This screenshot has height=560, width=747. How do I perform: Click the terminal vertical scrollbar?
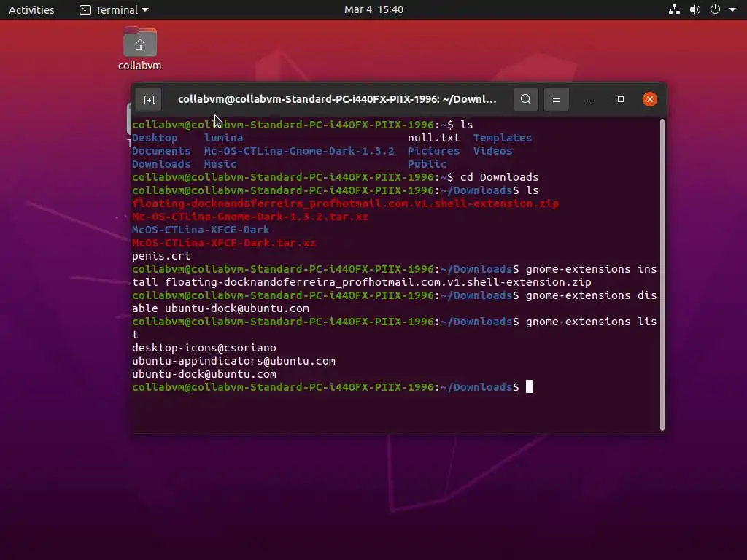point(662,275)
